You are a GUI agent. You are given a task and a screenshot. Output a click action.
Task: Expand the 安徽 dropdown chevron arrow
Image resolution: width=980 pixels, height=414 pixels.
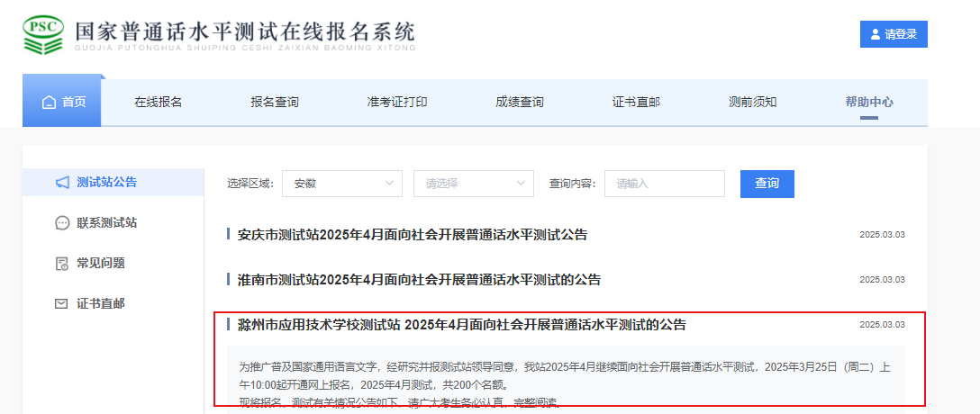tap(390, 184)
